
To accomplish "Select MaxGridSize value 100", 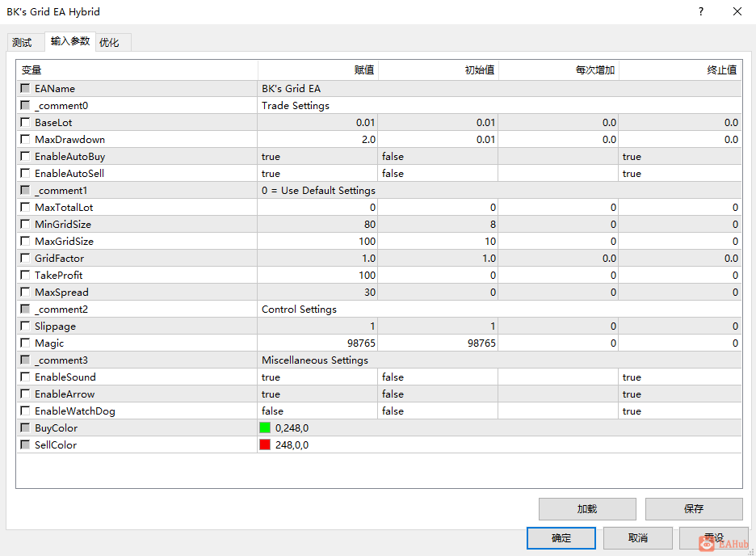I will pos(317,241).
